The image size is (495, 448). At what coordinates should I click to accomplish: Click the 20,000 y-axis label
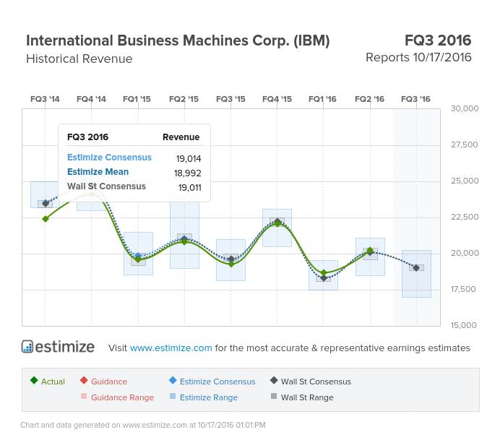coord(465,253)
